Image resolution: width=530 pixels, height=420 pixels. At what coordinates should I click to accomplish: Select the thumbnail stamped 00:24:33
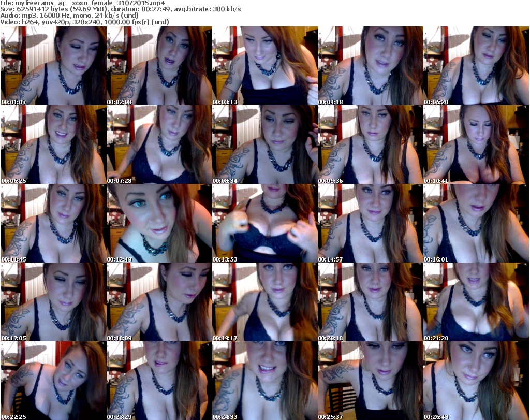(265, 381)
